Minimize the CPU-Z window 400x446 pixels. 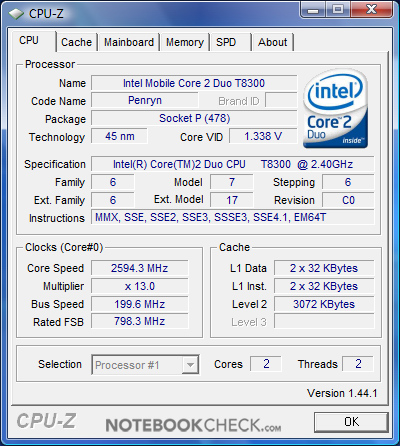[313, 9]
